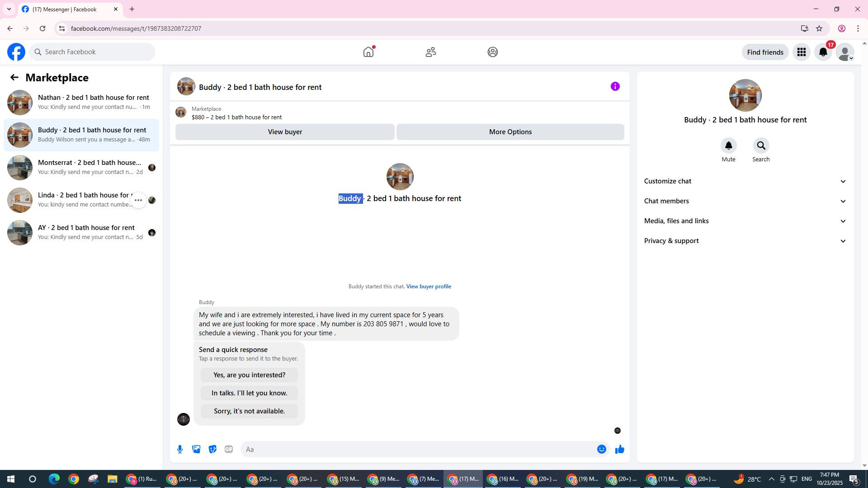
Task: Send quick response "Sorry, it's not available."
Action: point(249,411)
